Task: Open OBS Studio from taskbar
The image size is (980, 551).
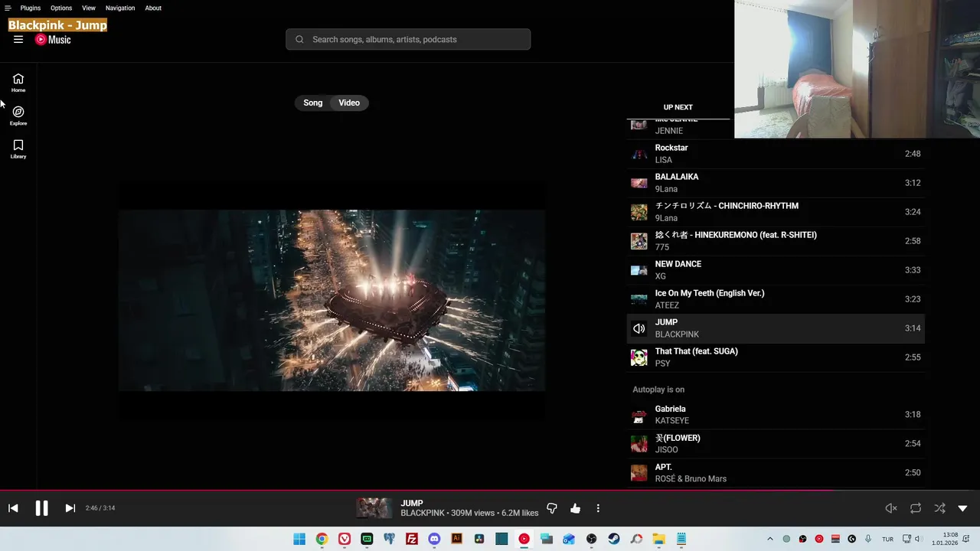Action: coord(591,539)
